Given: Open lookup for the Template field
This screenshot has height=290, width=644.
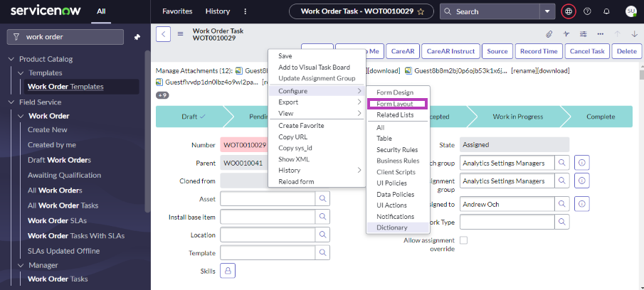Looking at the screenshot, I should (323, 253).
